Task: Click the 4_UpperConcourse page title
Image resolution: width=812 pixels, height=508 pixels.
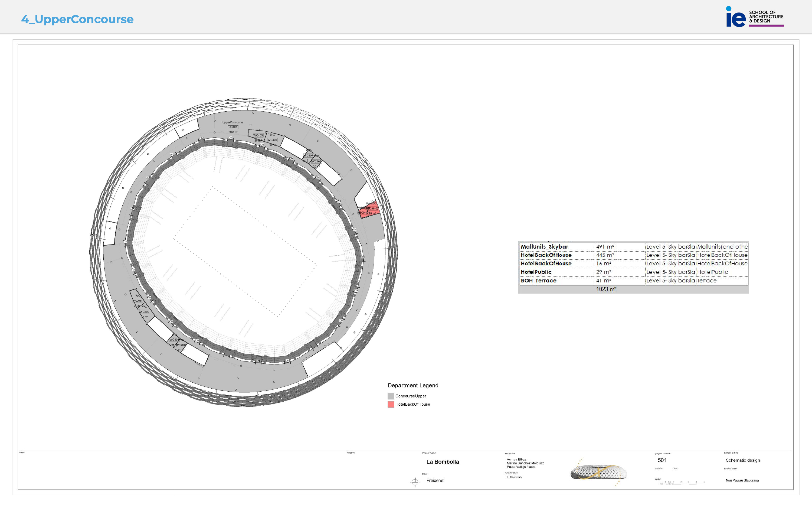Action: [x=77, y=19]
